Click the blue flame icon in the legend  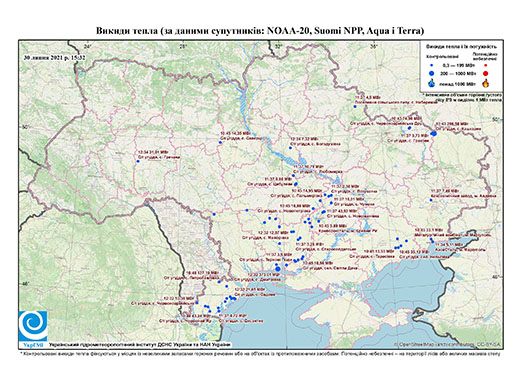[x=432, y=83]
